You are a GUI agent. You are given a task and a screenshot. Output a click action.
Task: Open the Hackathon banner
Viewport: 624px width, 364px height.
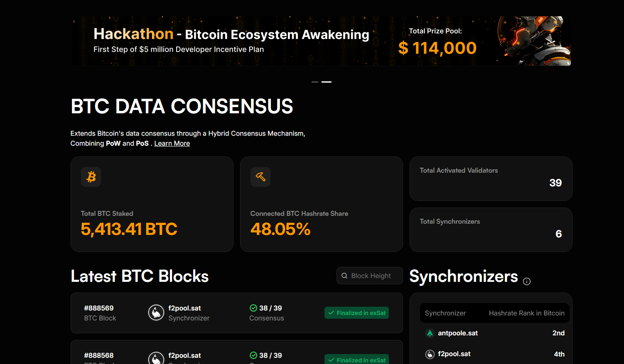[321, 41]
